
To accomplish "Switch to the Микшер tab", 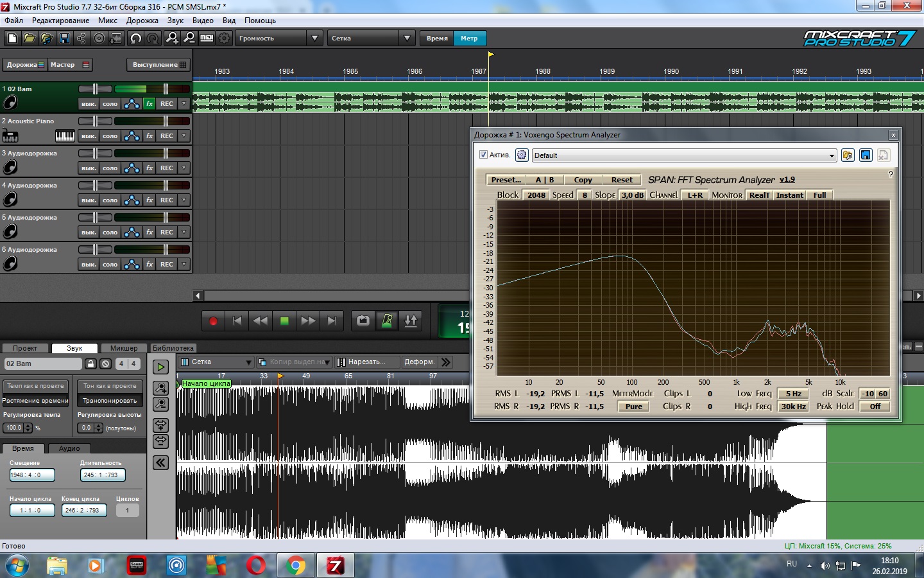I will [x=124, y=348].
